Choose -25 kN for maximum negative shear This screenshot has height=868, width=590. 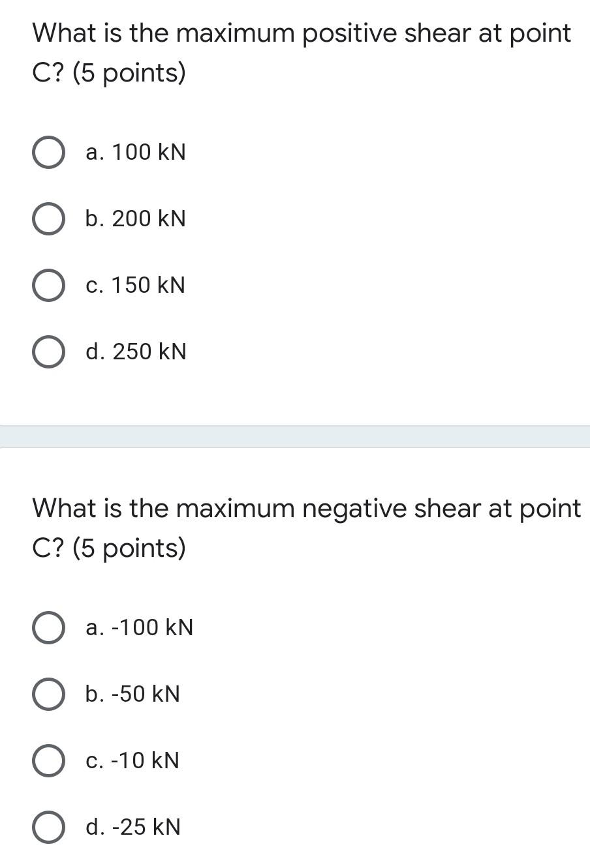coord(48,827)
